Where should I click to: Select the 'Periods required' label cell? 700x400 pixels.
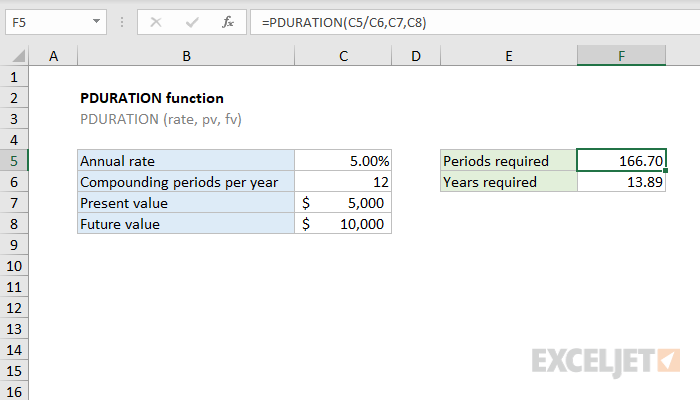pos(508,161)
